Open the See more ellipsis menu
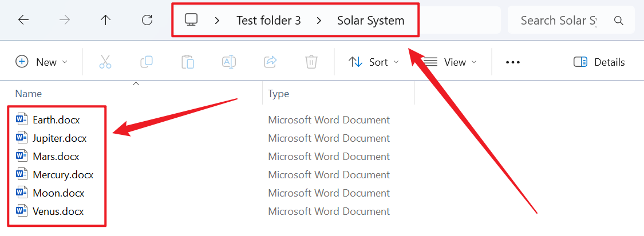644x236 pixels. tap(513, 62)
